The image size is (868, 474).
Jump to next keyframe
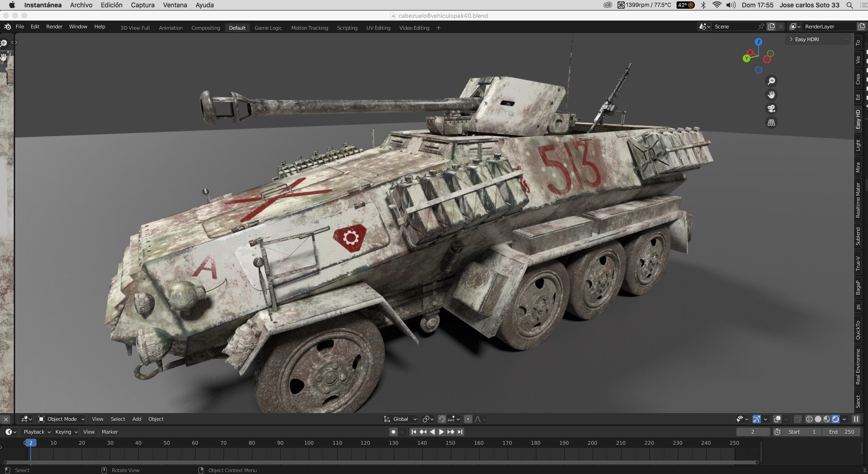pos(451,432)
